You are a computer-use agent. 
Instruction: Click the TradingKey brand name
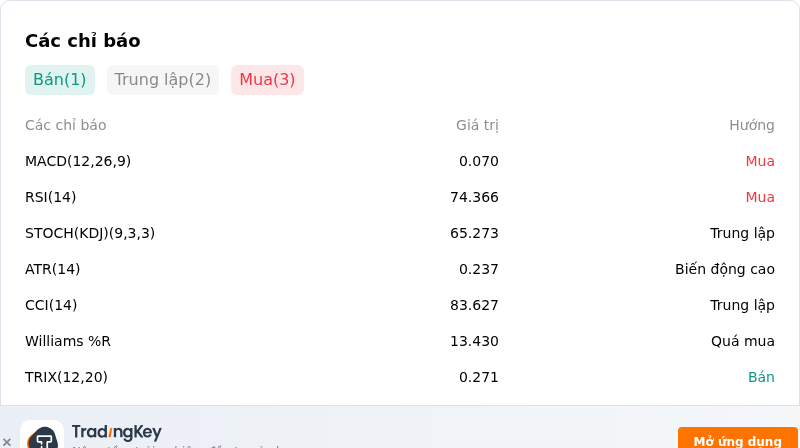[116, 432]
